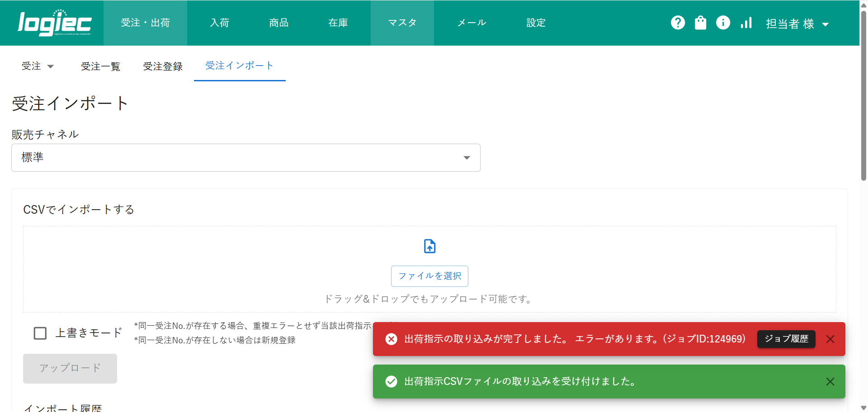This screenshot has width=868, height=412.
Task: Open the information circle icon
Action: (723, 23)
